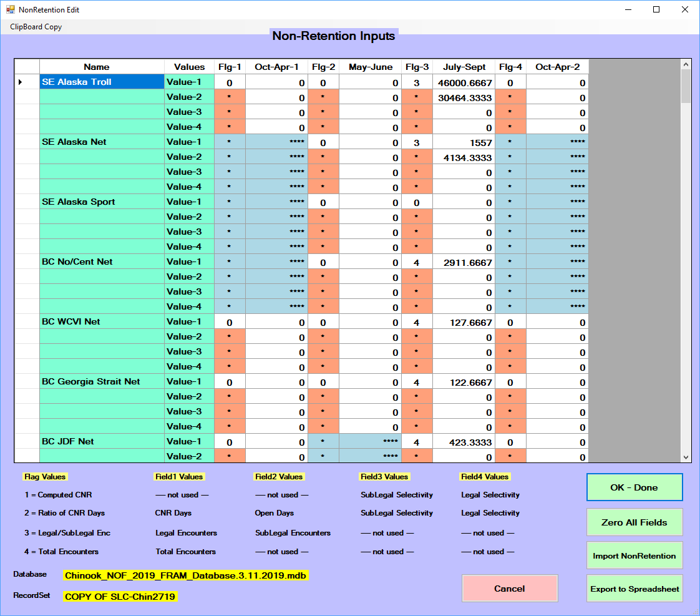
Task: Click the BC WCVI Net July-Sept value 127.6667
Action: 464,321
